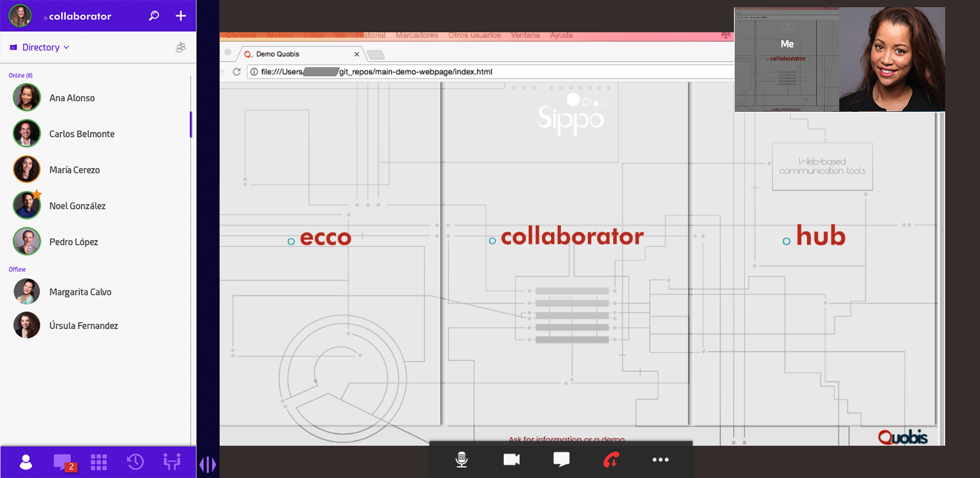Open the Archivo menu
The height and width of the screenshot is (478, 980).
click(x=280, y=35)
